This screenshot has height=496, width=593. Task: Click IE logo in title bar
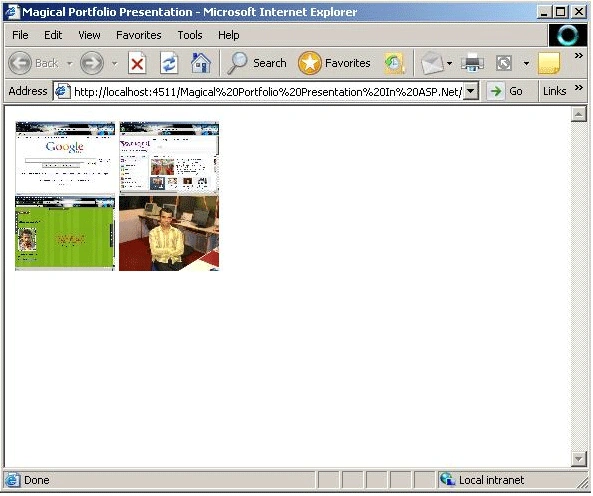point(12,12)
